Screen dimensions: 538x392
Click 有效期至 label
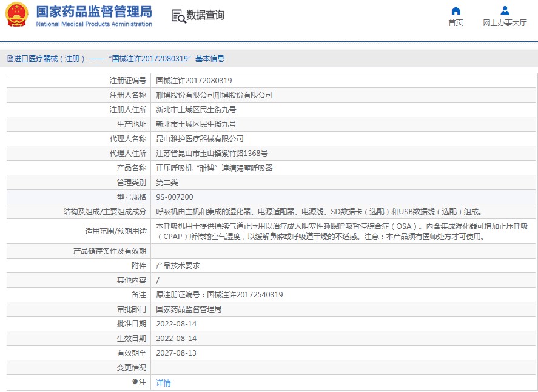click(x=132, y=353)
